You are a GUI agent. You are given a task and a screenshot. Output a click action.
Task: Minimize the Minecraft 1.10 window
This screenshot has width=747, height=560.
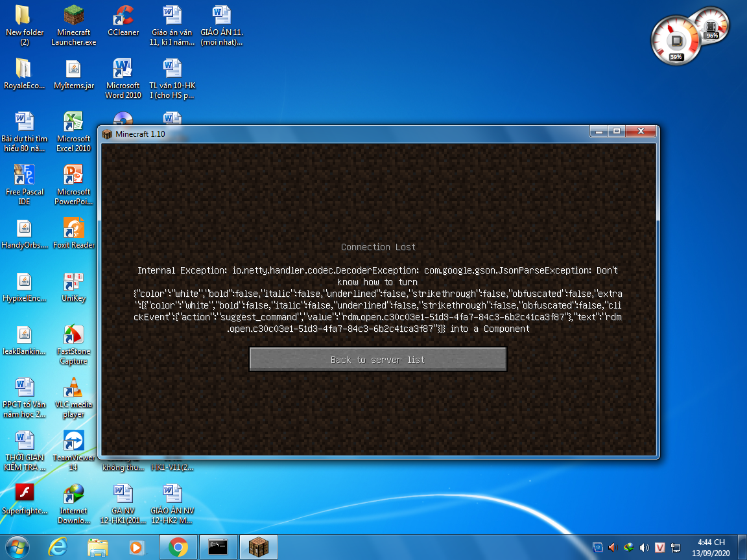599,131
